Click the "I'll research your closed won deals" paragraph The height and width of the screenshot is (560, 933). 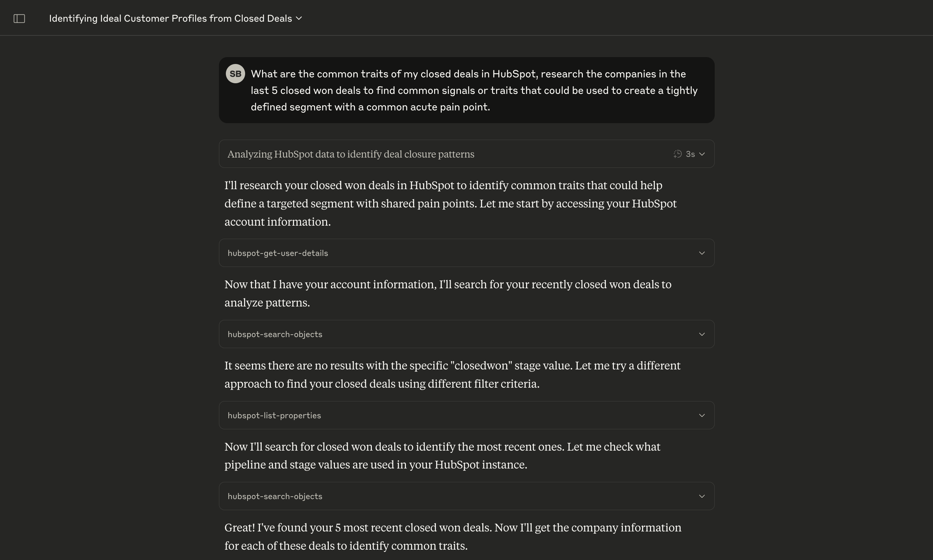tap(451, 203)
